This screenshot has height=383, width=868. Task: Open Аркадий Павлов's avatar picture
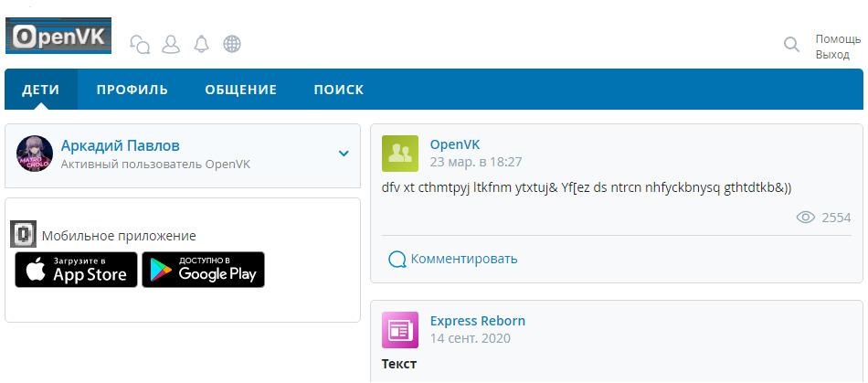tap(35, 154)
